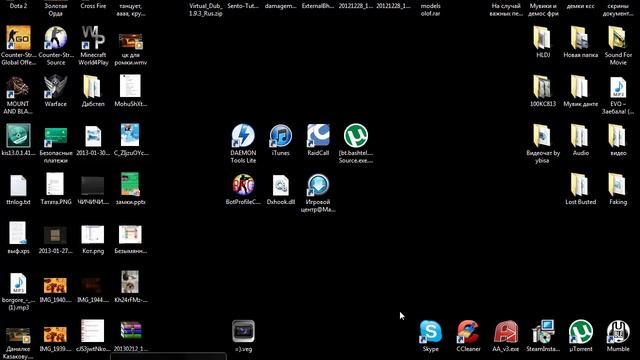The height and width of the screenshot is (360, 640).
Task: Open the Sound For Movie folder
Action: (x=618, y=38)
